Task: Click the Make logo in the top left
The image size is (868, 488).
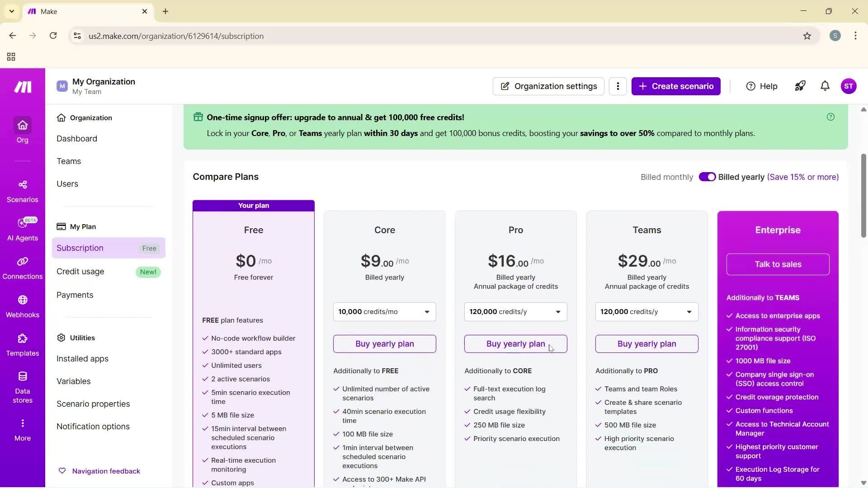Action: [22, 87]
